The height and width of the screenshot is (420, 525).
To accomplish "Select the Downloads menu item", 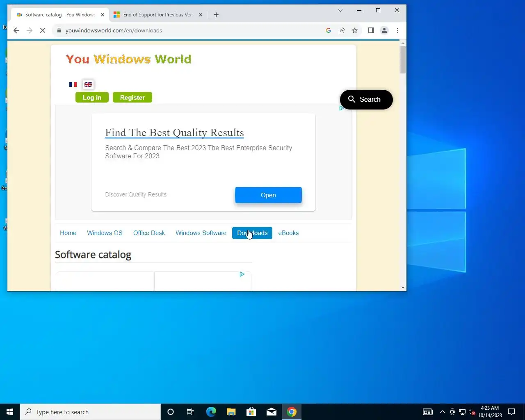I will point(252,233).
